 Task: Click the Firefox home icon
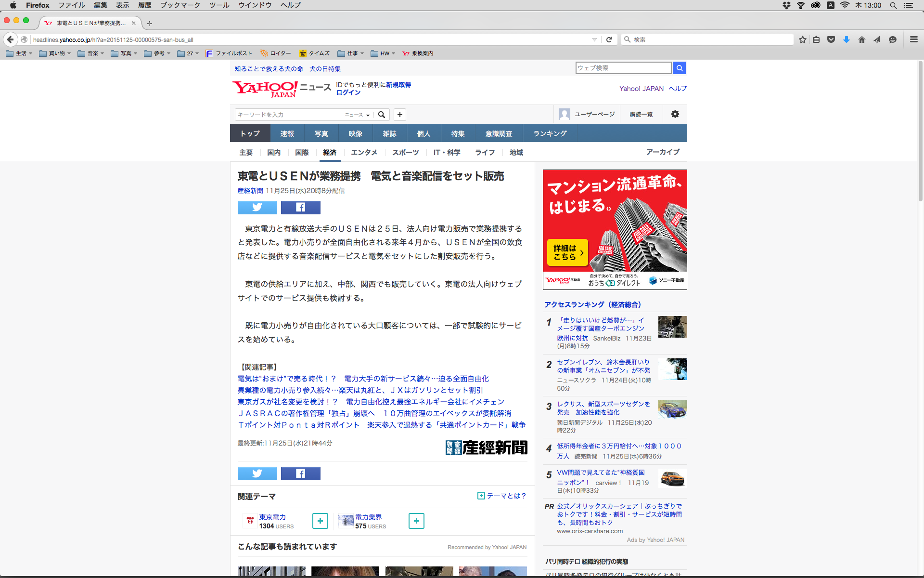[861, 39]
